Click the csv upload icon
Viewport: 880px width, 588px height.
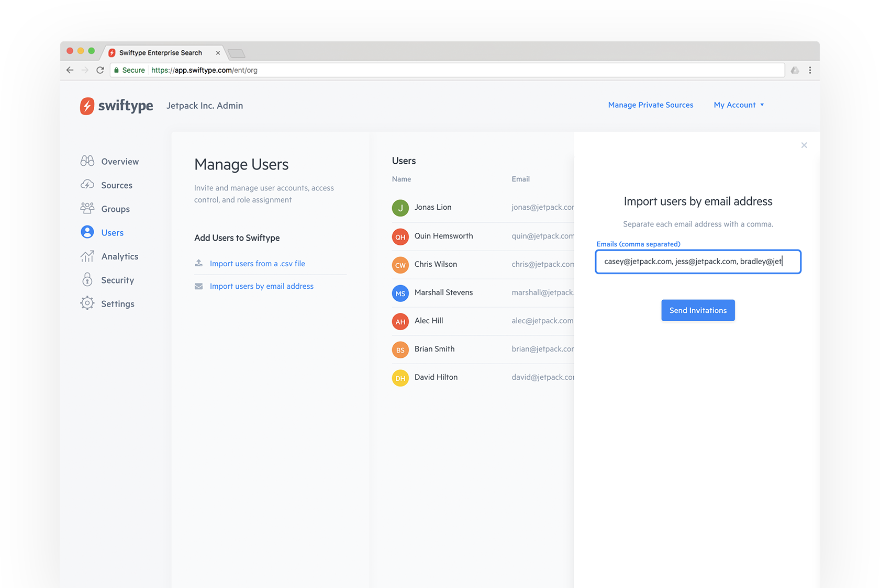[199, 263]
